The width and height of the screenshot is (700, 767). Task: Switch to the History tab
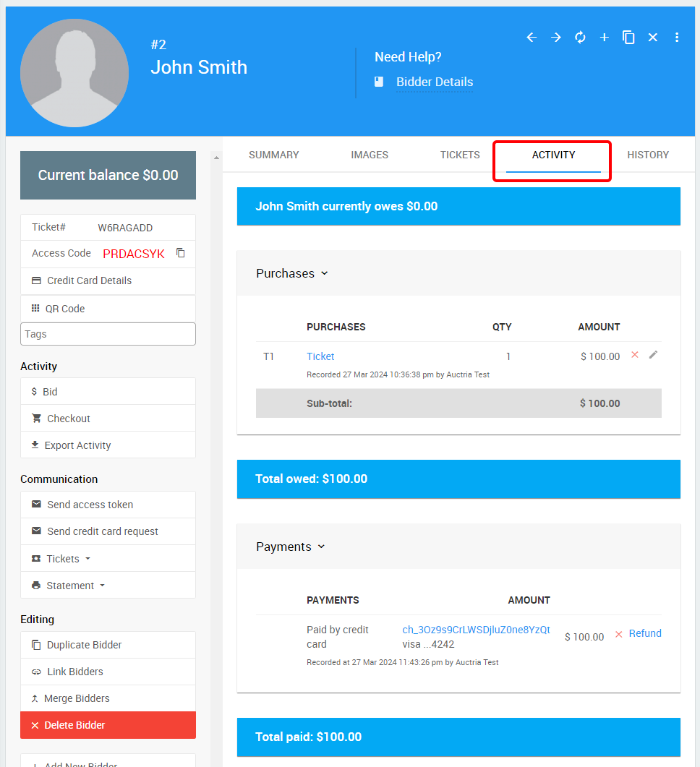click(x=647, y=155)
